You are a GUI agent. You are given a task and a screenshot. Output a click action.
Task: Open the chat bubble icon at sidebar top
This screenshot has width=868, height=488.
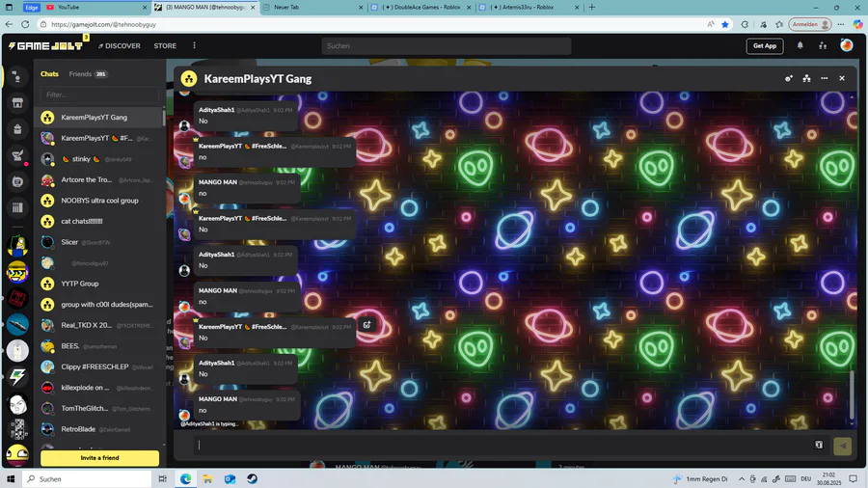tap(17, 77)
